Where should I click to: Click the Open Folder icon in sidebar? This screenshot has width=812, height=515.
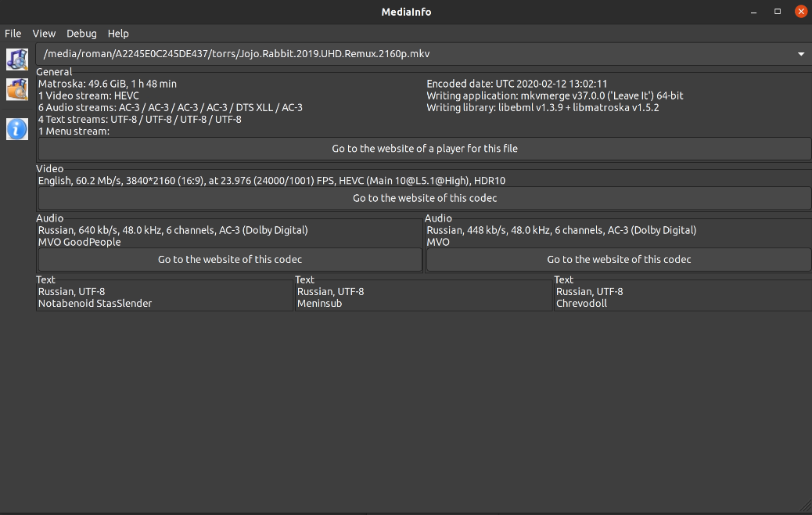(x=16, y=89)
